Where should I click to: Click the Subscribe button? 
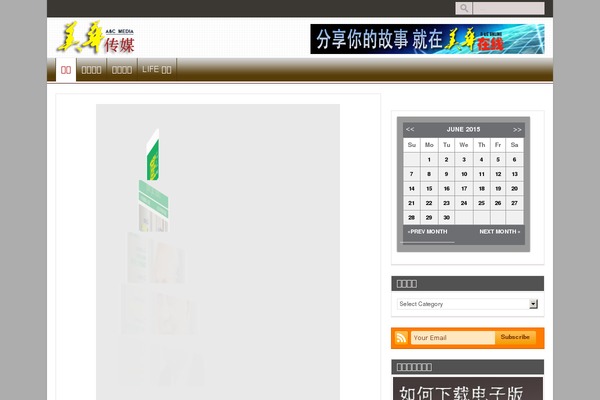(515, 337)
